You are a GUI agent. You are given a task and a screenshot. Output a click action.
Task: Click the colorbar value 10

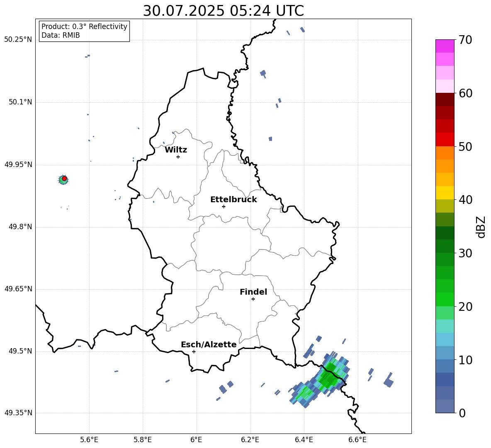[x=466, y=360]
